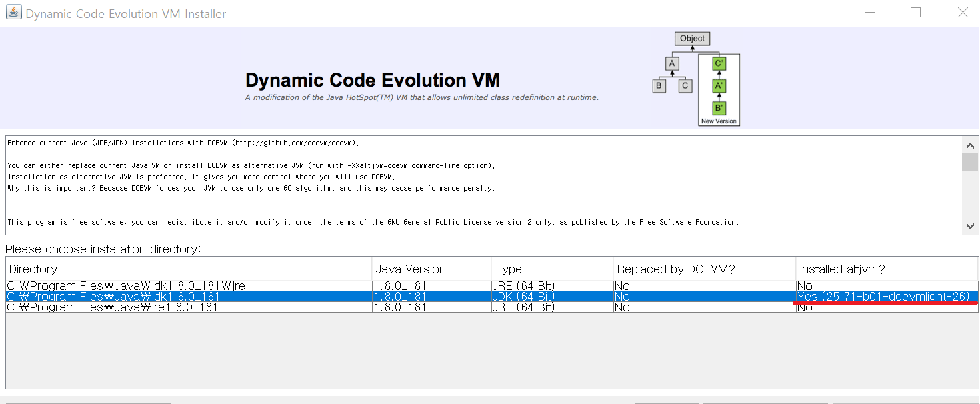Select the C:\Program Files\Java\jdk1.8.0_181 directory row

(492, 297)
